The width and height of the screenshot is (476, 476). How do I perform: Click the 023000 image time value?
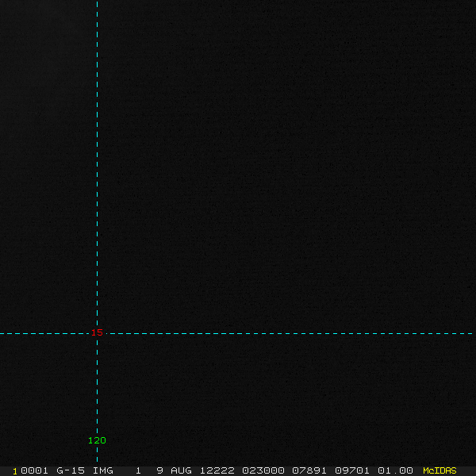263,470
